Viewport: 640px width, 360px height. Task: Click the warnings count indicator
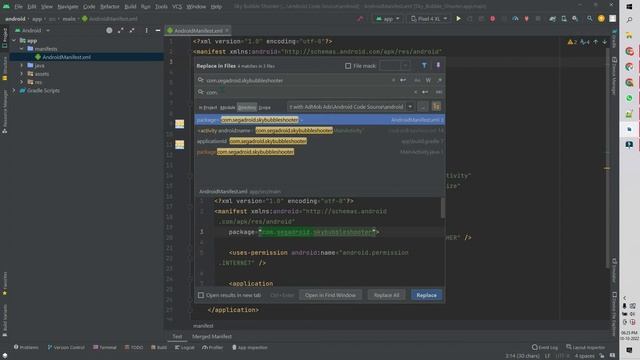point(572,42)
